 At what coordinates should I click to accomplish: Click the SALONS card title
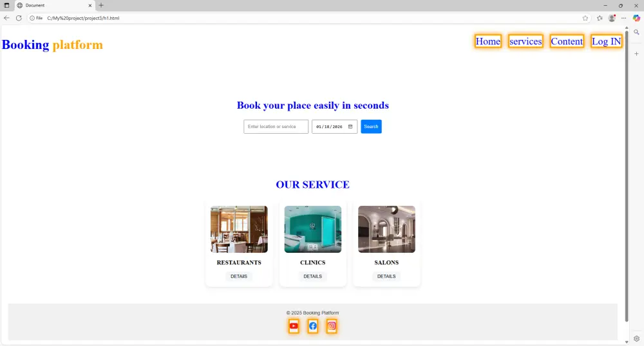click(x=386, y=262)
